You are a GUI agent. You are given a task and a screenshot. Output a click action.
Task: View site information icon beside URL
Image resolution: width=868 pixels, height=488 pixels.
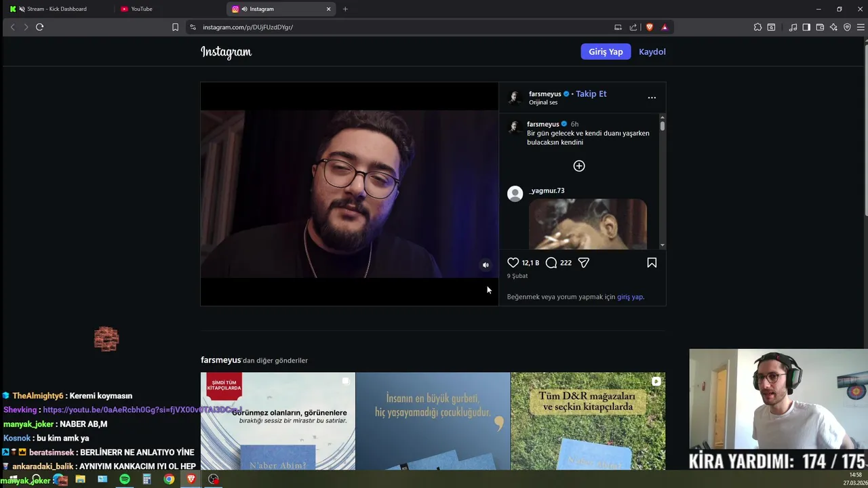click(193, 27)
